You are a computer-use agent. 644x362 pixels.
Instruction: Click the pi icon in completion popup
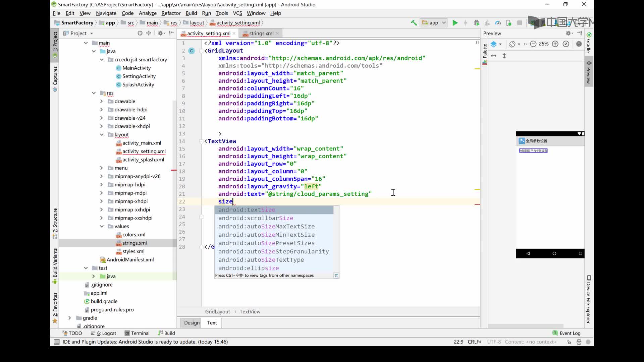click(x=336, y=276)
